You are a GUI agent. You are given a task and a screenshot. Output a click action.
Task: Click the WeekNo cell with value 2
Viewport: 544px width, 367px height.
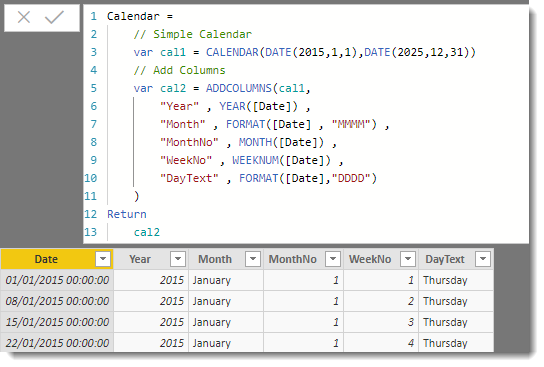point(381,301)
